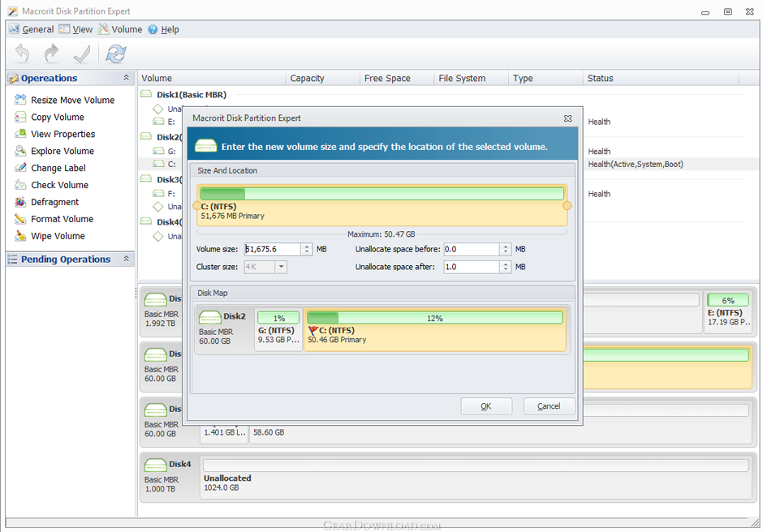Screen dimensions: 763x532
Task: Click left resize handle of C: partition
Action: tap(196, 206)
